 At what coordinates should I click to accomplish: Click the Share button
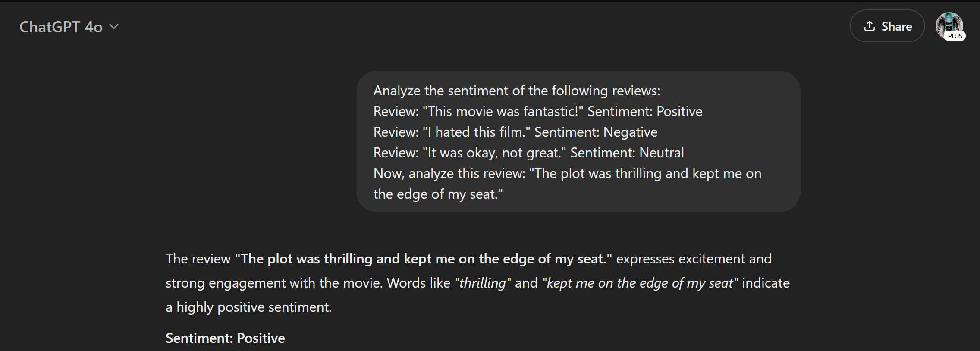click(x=887, y=26)
